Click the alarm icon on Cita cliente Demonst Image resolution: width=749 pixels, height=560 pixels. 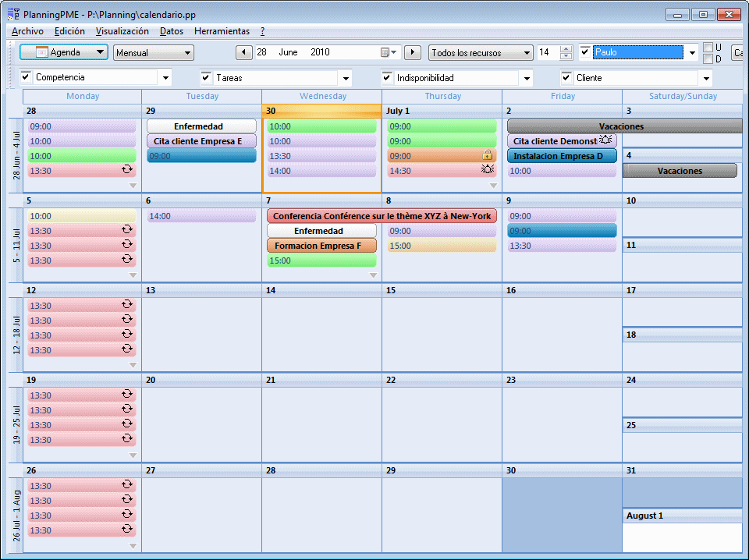point(605,140)
